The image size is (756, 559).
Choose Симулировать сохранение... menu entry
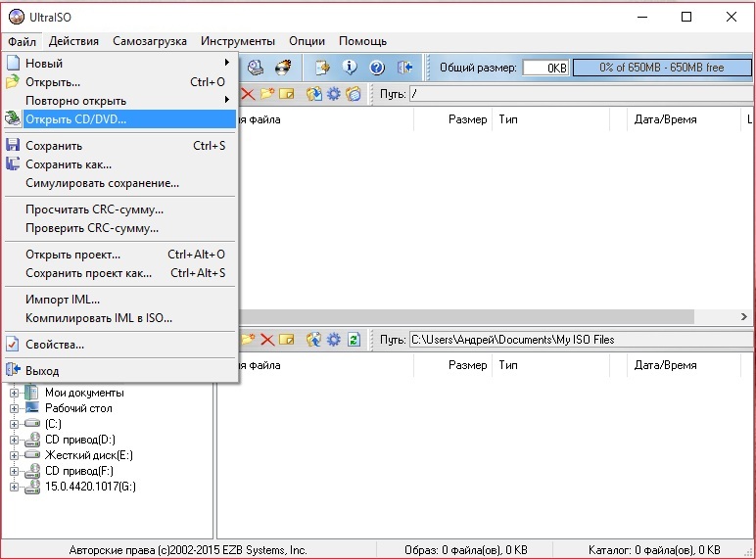click(x=119, y=183)
